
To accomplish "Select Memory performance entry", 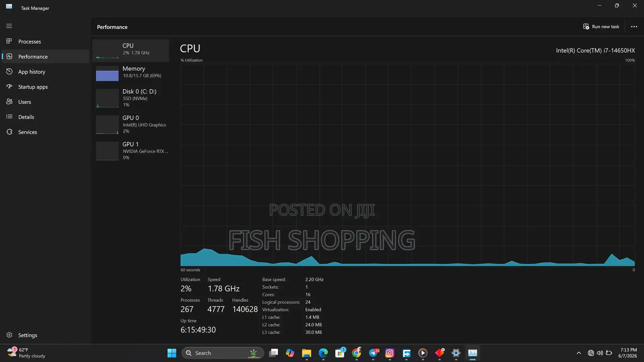I will (x=131, y=73).
